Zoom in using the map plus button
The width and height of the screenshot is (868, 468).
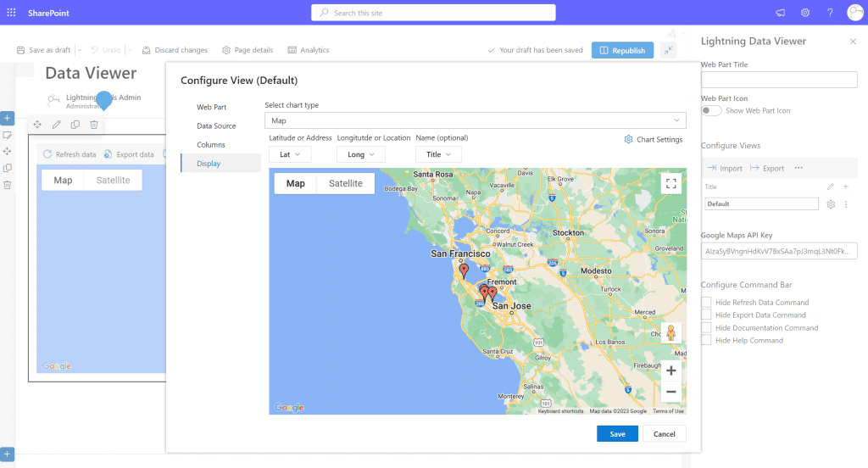(670, 370)
